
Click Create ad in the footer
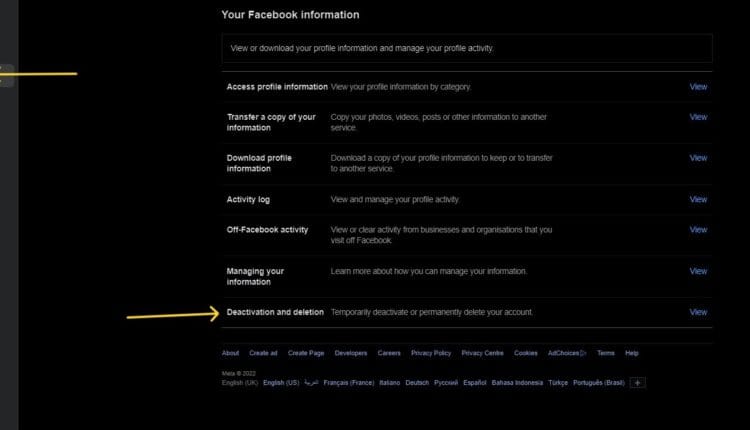pos(263,353)
